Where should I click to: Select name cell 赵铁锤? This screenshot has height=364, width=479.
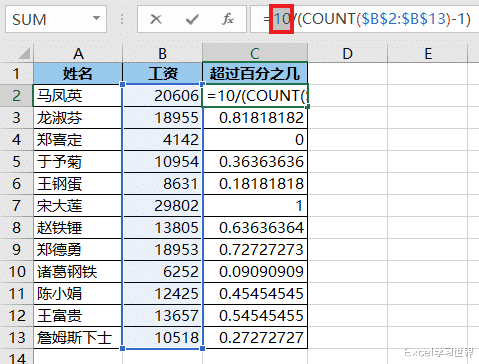coord(78,228)
